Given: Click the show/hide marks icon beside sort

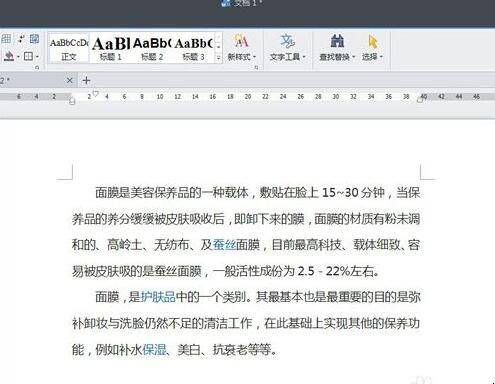Looking at the screenshot, I should pyautogui.click(x=34, y=39).
